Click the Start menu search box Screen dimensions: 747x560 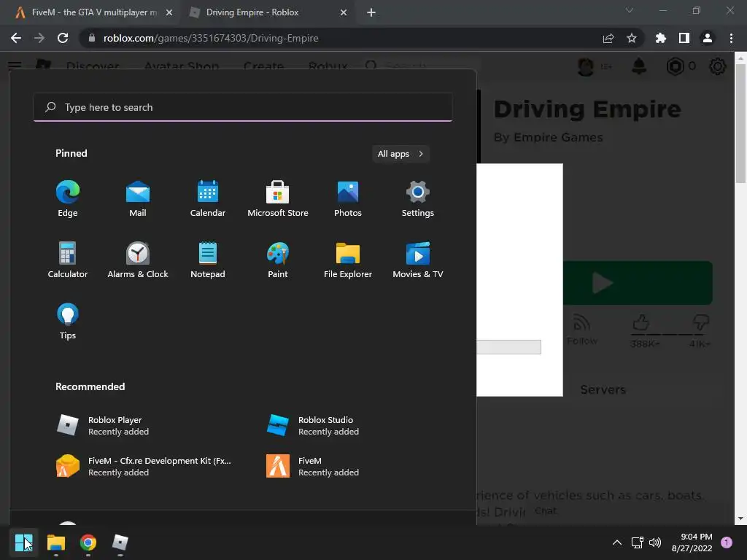click(x=243, y=107)
